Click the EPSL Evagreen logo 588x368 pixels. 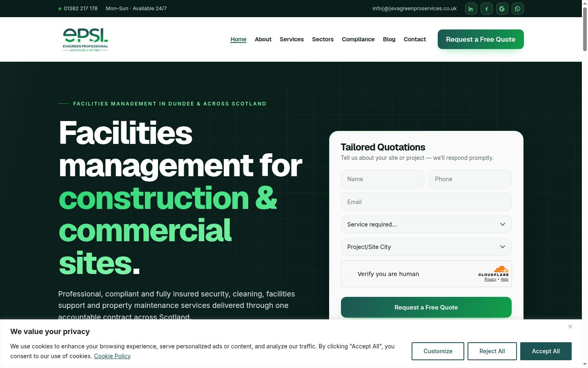85,40
